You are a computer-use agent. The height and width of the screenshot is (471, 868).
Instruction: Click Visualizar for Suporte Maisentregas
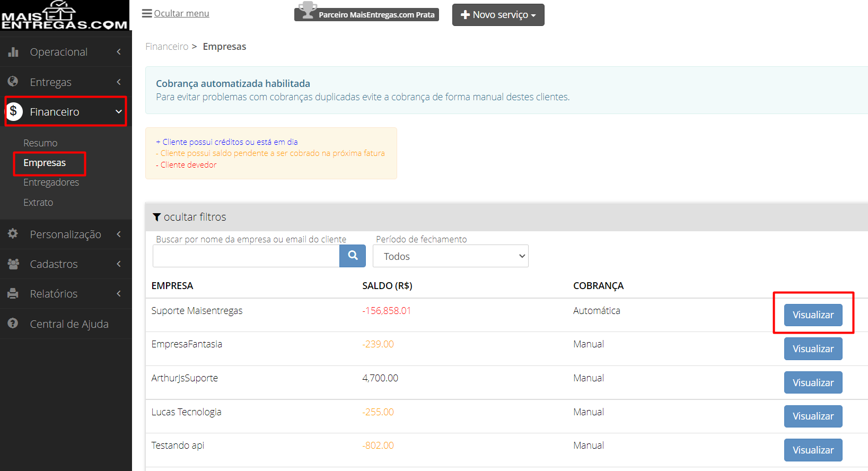(813, 315)
